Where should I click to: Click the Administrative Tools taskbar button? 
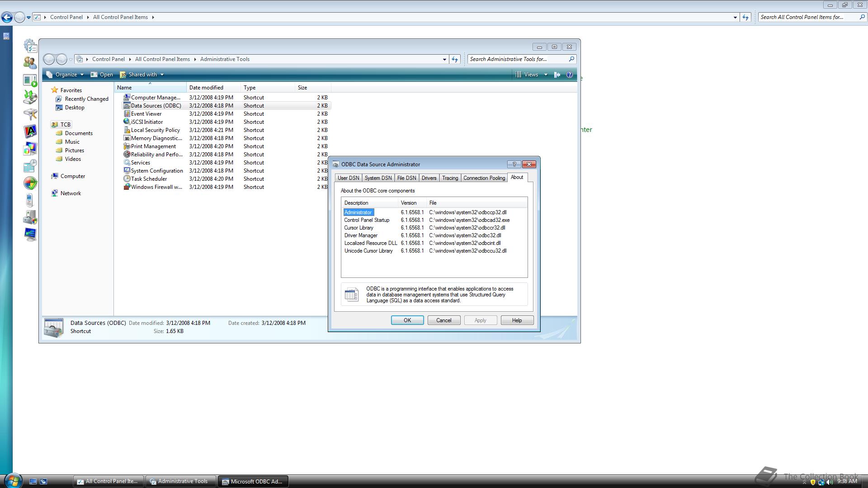(x=180, y=482)
